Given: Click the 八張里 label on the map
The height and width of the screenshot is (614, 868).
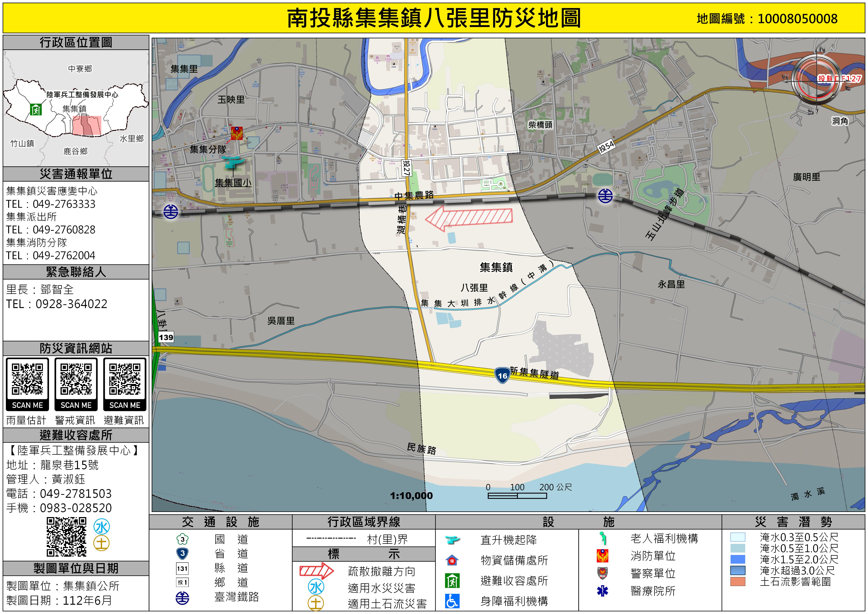Looking at the screenshot, I should pos(474,288).
